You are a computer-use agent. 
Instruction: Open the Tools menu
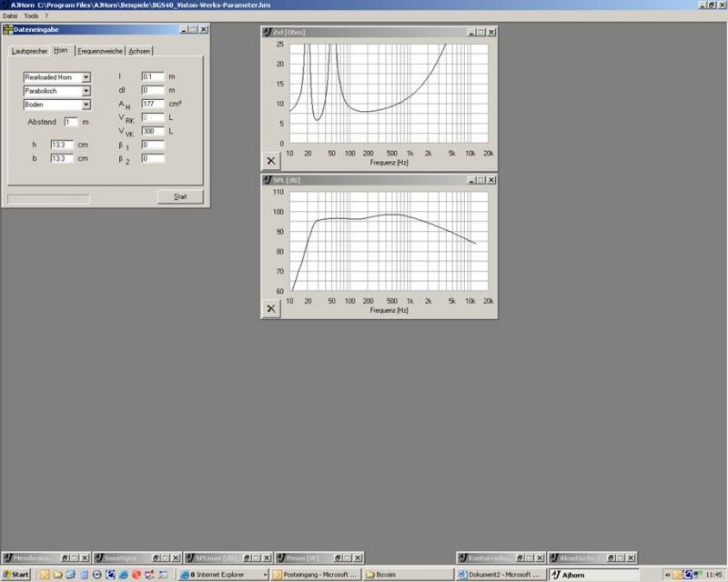(31, 16)
